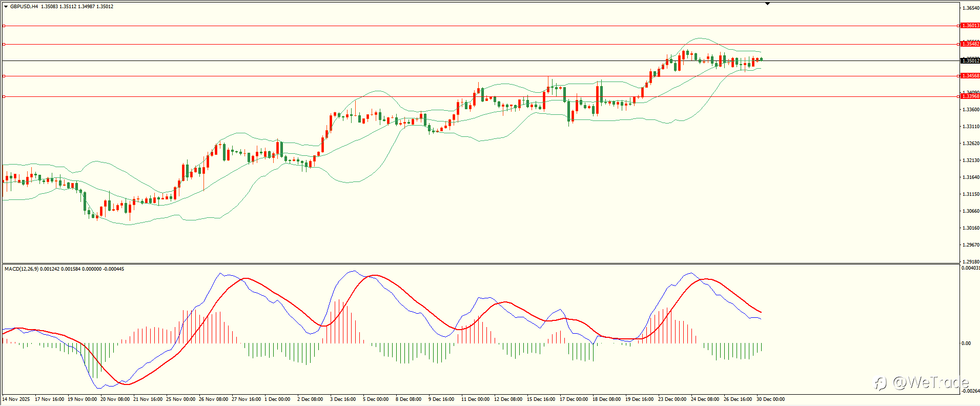
Task: Click the 1.36540 price scale value
Action: click(x=971, y=8)
